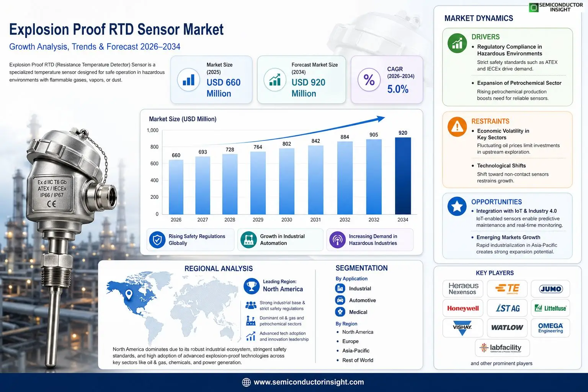Image resolution: width=588 pixels, height=392 pixels.
Task: Select the IST AG logo
Action: pos(507,308)
